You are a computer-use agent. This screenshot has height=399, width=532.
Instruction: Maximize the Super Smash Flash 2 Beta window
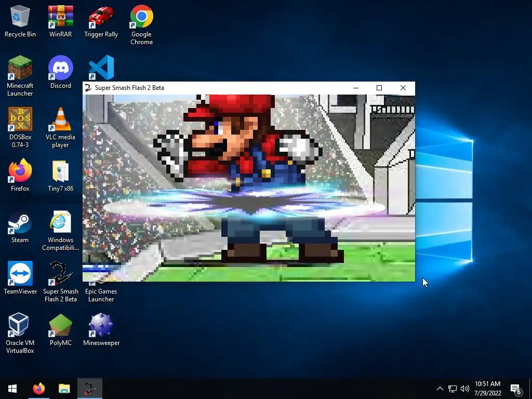[379, 88]
